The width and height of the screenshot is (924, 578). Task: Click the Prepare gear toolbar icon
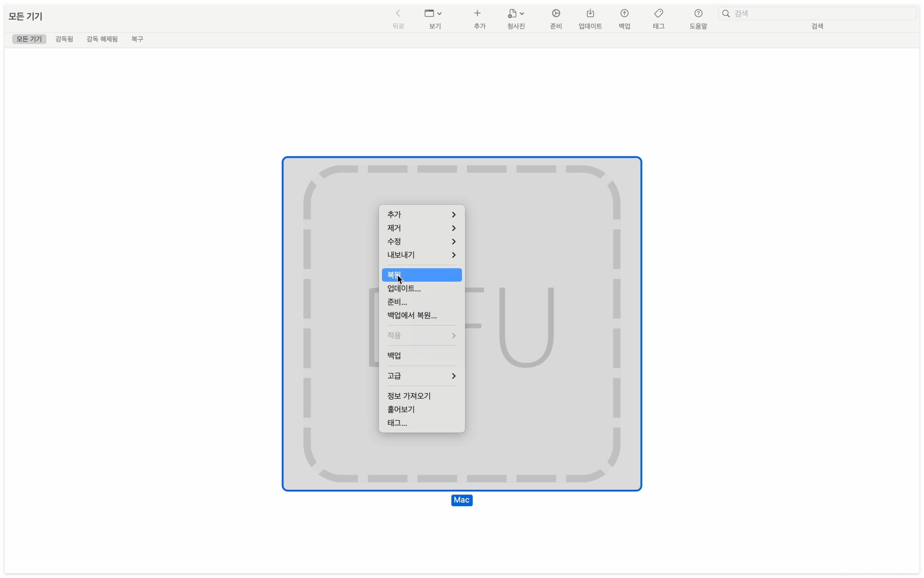pyautogui.click(x=556, y=14)
